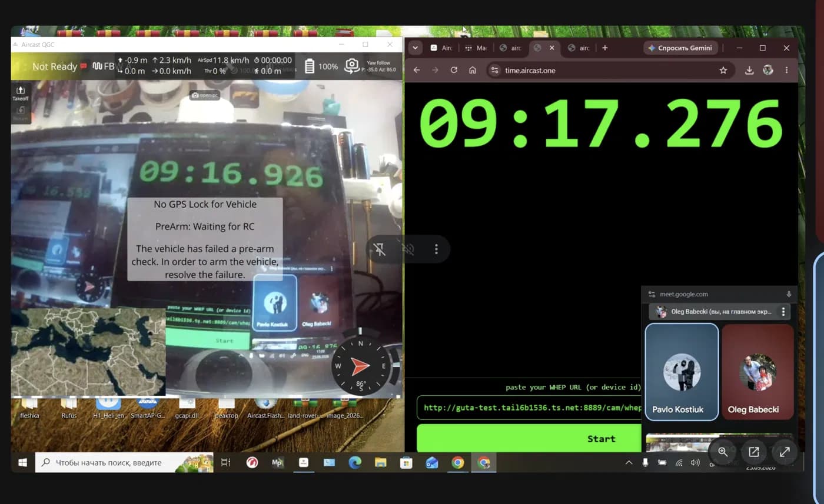
Task: Click the gcapi.dll desktop file
Action: coord(187,409)
